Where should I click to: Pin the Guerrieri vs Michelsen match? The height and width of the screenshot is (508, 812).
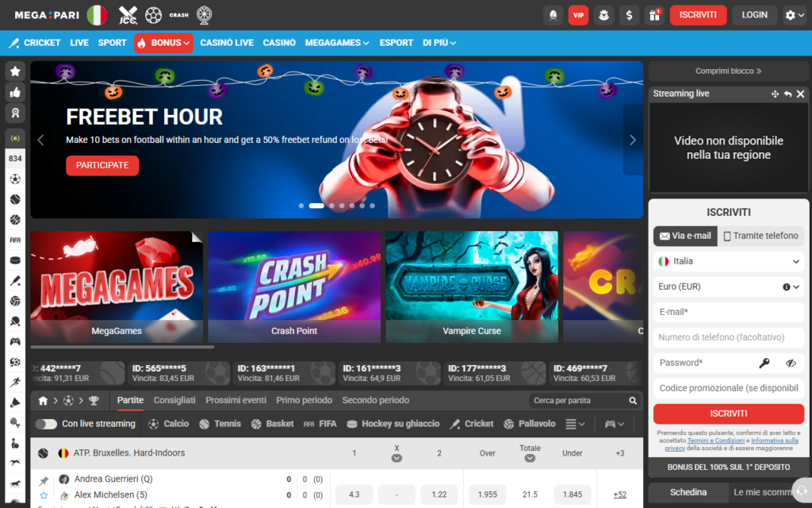(44, 480)
